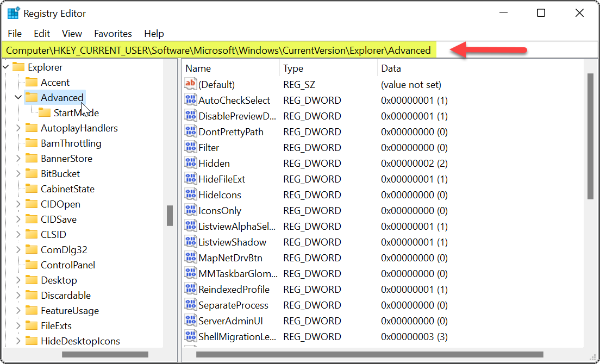Select the ShellMigrationLe... value name
This screenshot has width=600, height=364.
coord(237,337)
